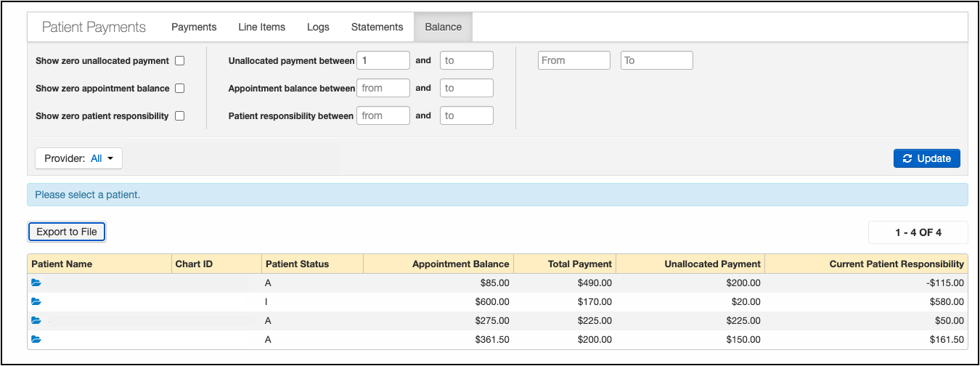Go to the Statements tab
The height and width of the screenshot is (366, 980).
[x=377, y=27]
